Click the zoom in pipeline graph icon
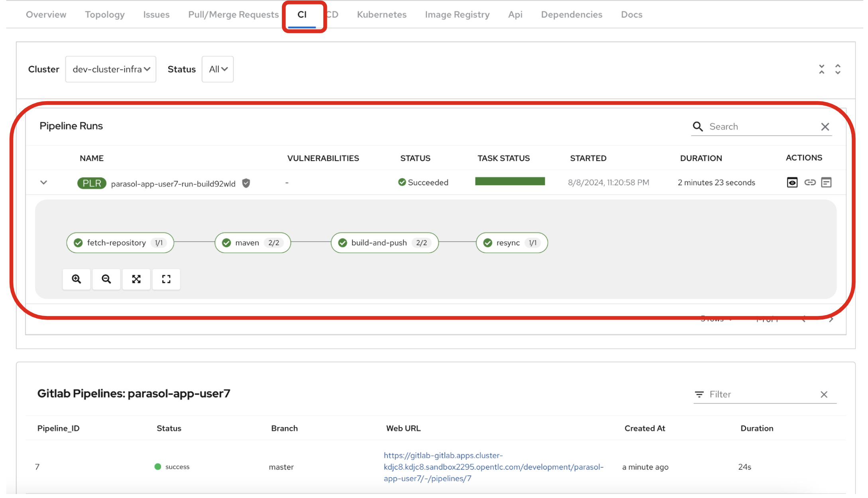Viewport: 868px width, 498px height. [76, 279]
